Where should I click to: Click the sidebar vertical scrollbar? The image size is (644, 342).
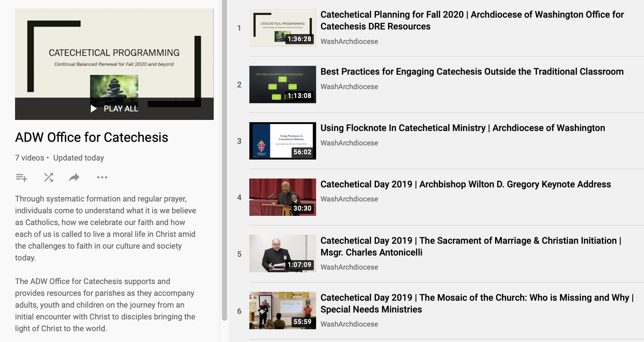click(x=224, y=161)
